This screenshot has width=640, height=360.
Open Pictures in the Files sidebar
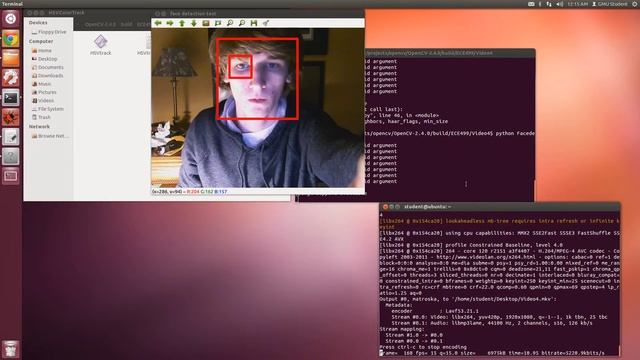44,92
